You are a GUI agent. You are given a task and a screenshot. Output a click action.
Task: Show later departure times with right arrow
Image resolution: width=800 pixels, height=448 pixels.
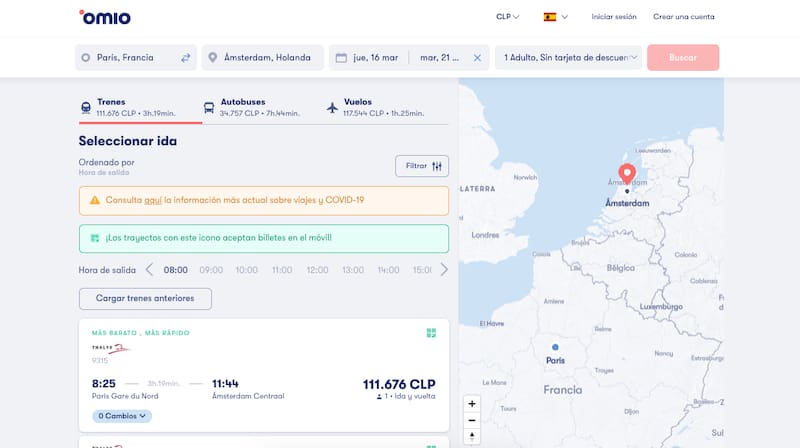[x=444, y=269]
